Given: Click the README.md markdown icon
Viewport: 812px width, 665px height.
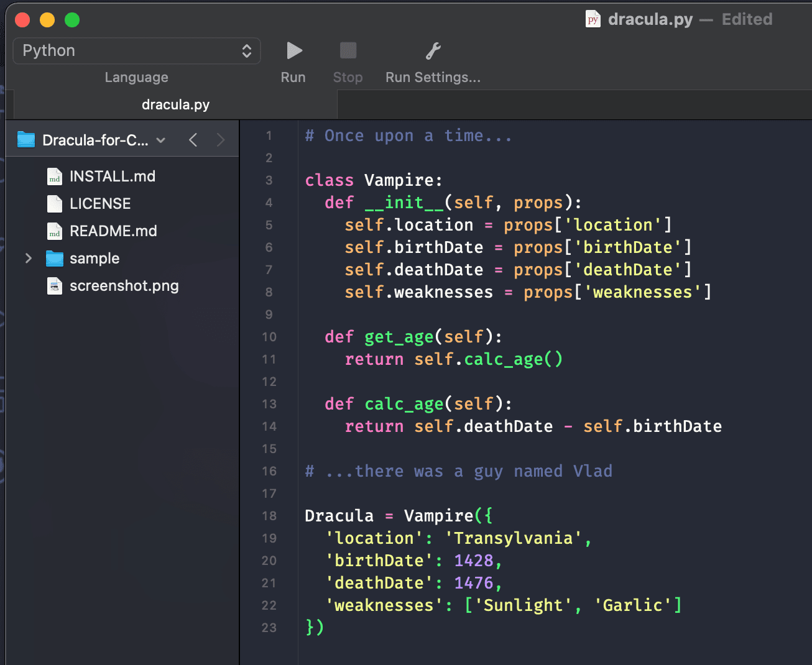Looking at the screenshot, I should coord(55,231).
